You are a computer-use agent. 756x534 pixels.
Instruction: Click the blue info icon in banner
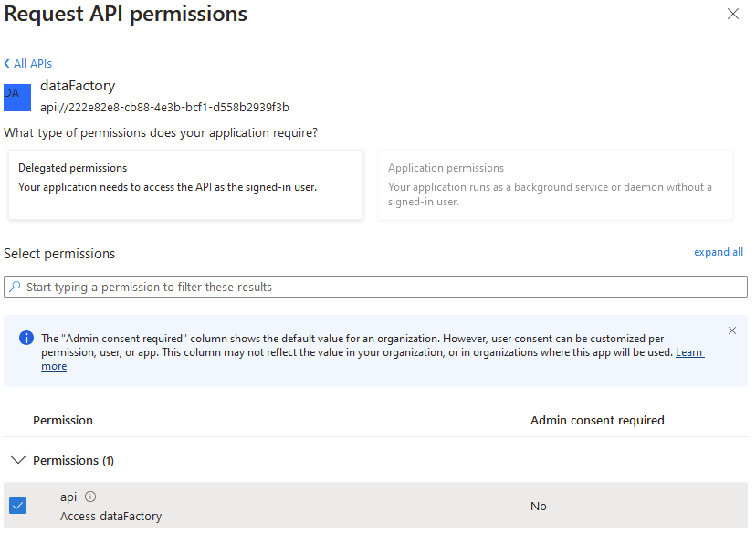(26, 339)
